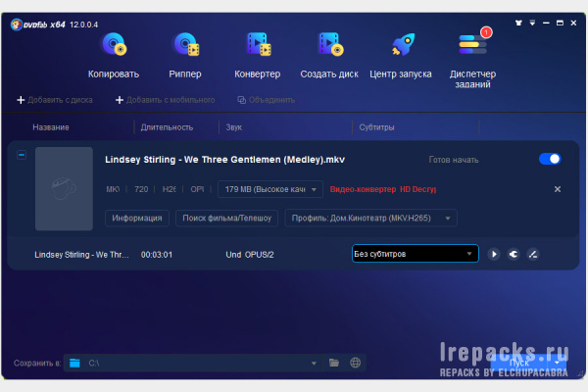
Task: Open the skin shirt icon in title bar
Action: (518, 23)
